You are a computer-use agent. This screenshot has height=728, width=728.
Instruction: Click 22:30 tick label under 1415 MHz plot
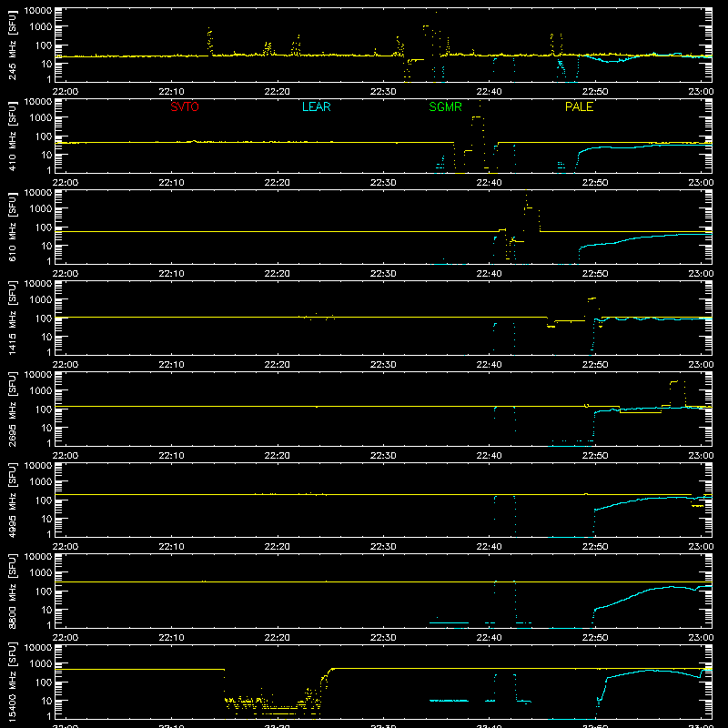click(x=383, y=365)
